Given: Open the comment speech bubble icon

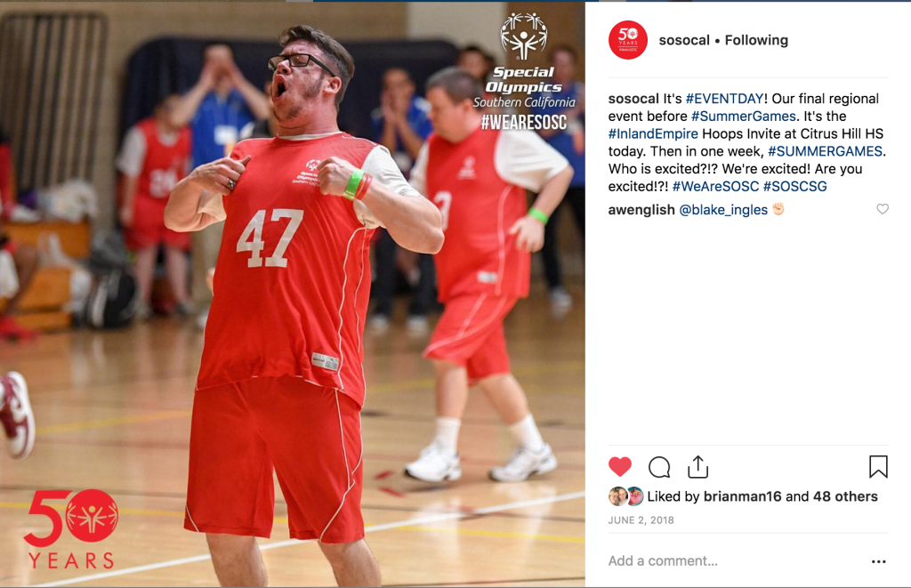Looking at the screenshot, I should [x=659, y=467].
